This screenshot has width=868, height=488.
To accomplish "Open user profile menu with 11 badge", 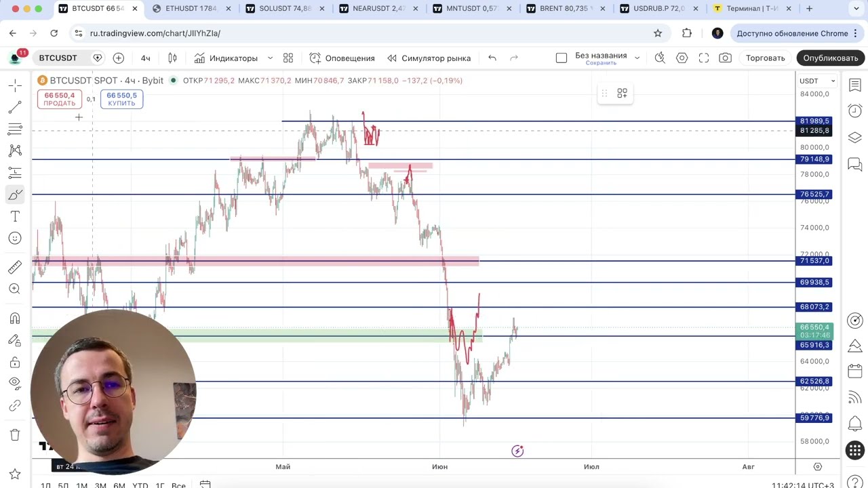I will tap(16, 57).
